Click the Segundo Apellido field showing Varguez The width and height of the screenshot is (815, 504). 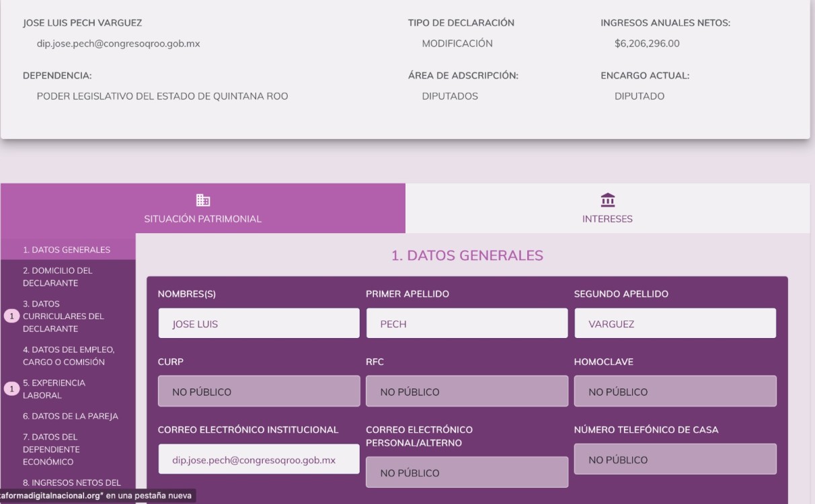coord(674,324)
